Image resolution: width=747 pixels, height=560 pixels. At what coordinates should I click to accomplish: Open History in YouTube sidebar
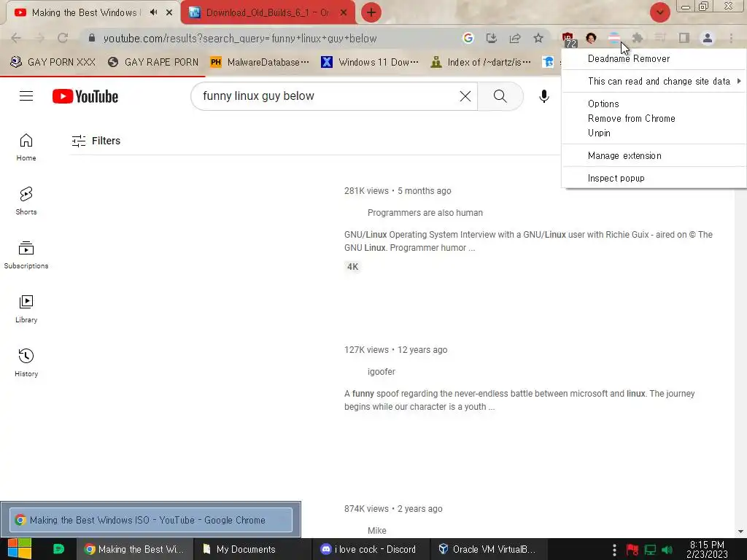[26, 362]
